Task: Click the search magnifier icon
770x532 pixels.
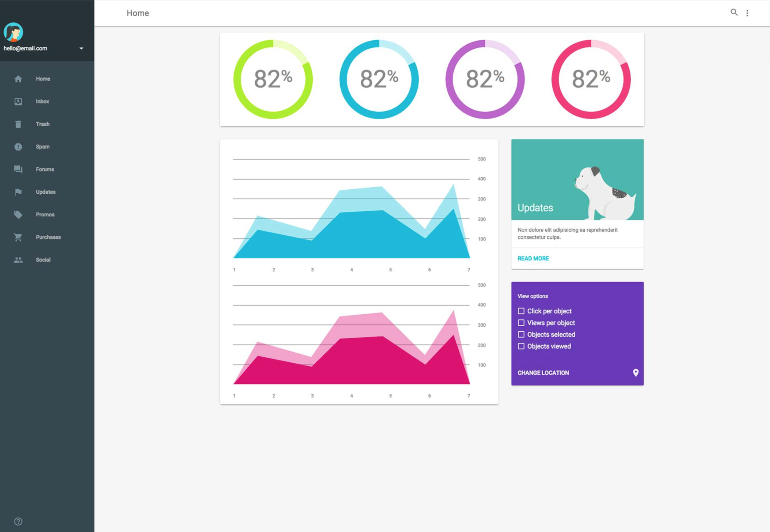Action: point(734,12)
